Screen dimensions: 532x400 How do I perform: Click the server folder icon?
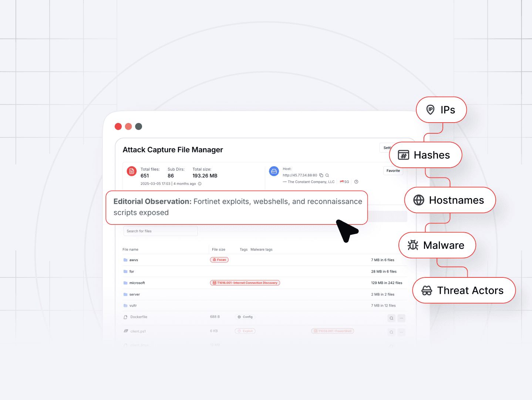[125, 294]
